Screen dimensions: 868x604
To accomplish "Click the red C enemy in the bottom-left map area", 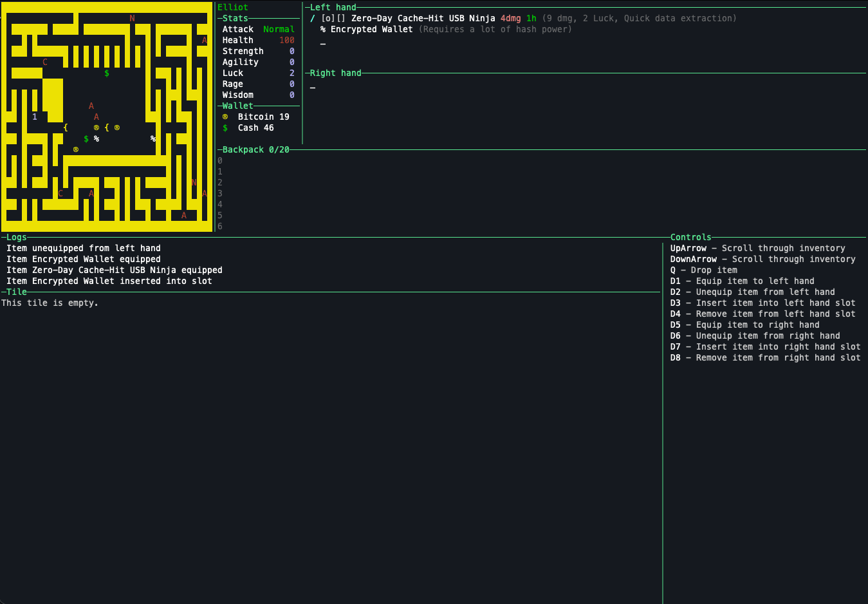I will point(60,193).
